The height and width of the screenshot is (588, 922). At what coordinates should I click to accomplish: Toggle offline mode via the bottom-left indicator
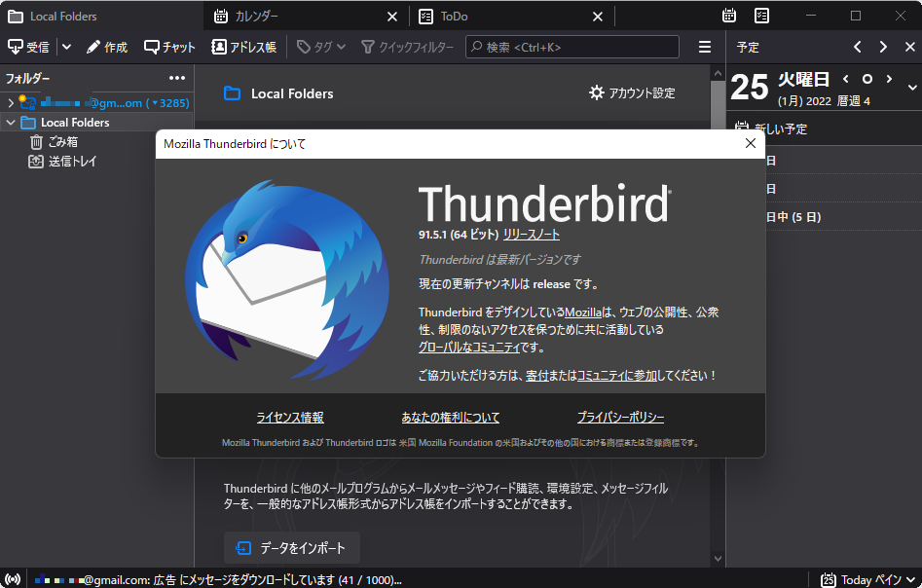(14, 578)
